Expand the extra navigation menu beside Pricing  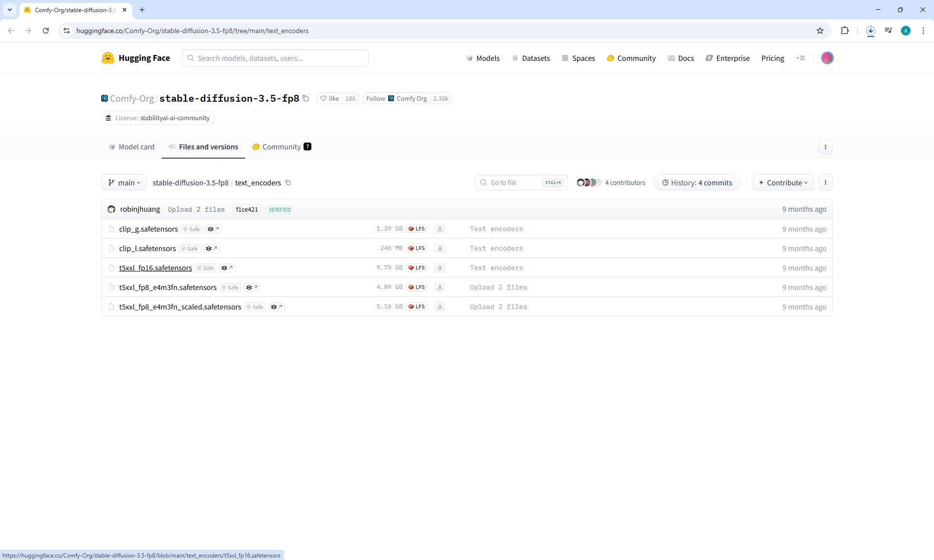point(800,58)
